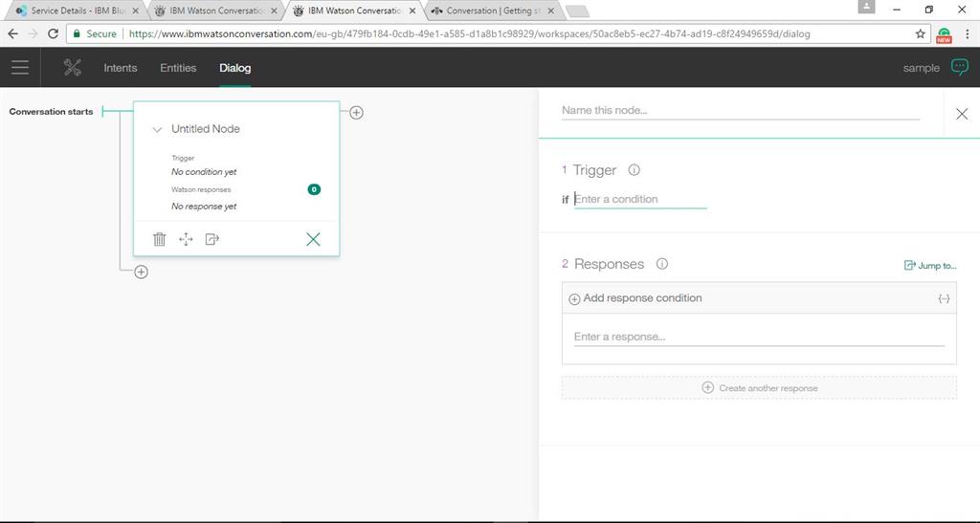Click the Name this node field

pyautogui.click(x=741, y=111)
